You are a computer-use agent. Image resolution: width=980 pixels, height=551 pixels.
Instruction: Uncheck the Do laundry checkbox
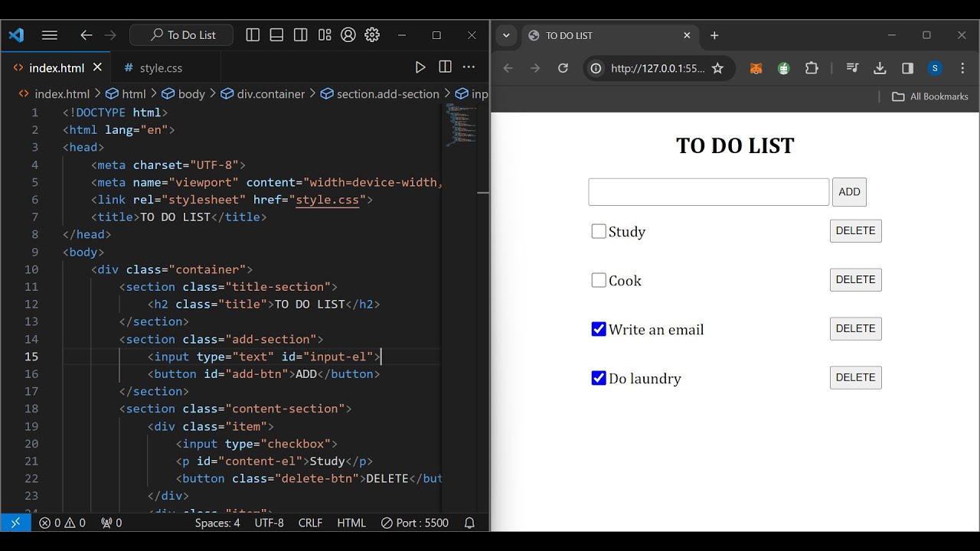tap(599, 378)
